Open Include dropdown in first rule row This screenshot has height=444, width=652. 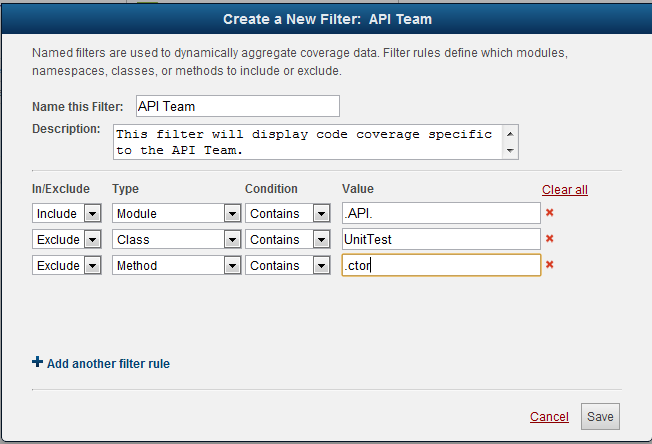pyautogui.click(x=67, y=213)
